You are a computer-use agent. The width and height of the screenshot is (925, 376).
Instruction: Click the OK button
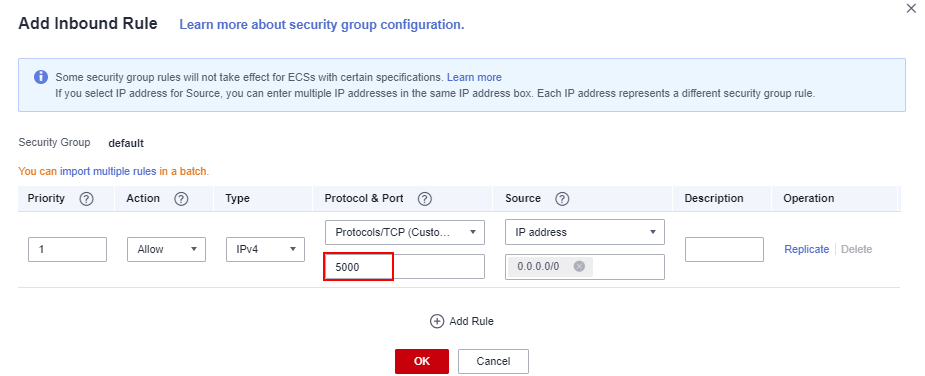click(422, 361)
